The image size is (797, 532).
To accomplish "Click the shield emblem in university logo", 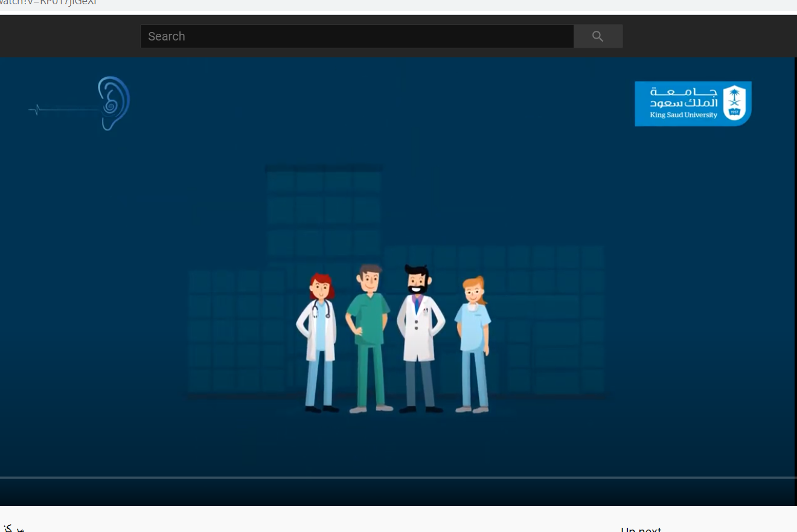I will tap(734, 103).
